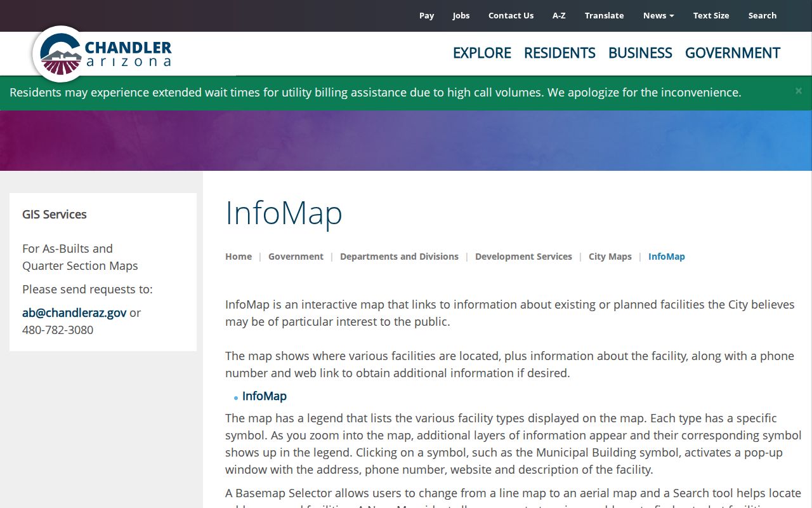Image resolution: width=812 pixels, height=508 pixels.
Task: Open the Contact Us page
Action: (511, 15)
